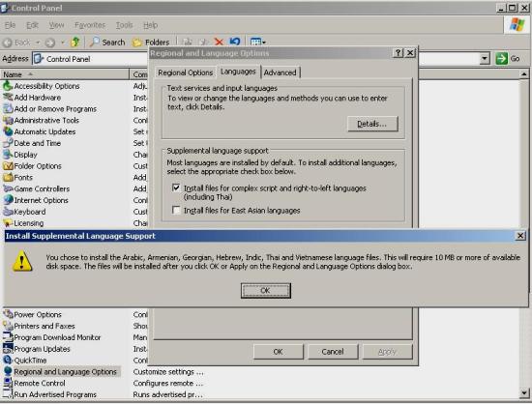532x404 pixels.
Task: Open the Internet Options icon
Action: click(x=8, y=200)
